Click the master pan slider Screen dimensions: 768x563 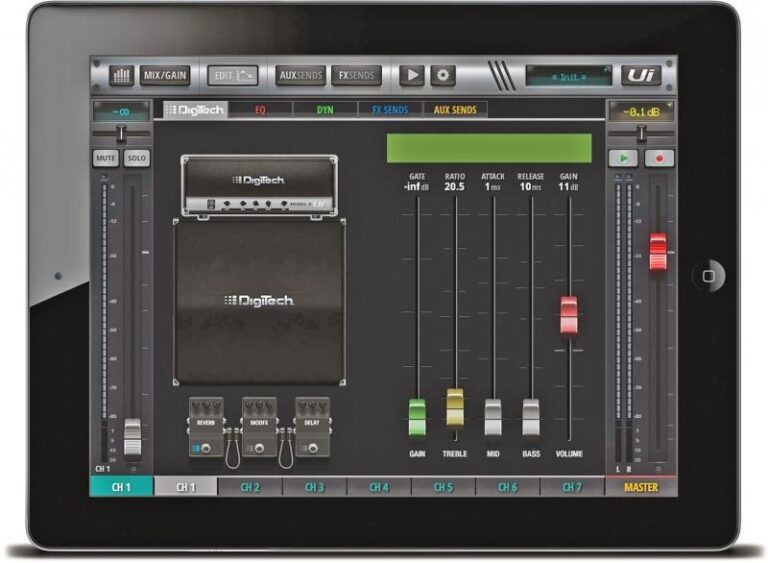pos(641,133)
